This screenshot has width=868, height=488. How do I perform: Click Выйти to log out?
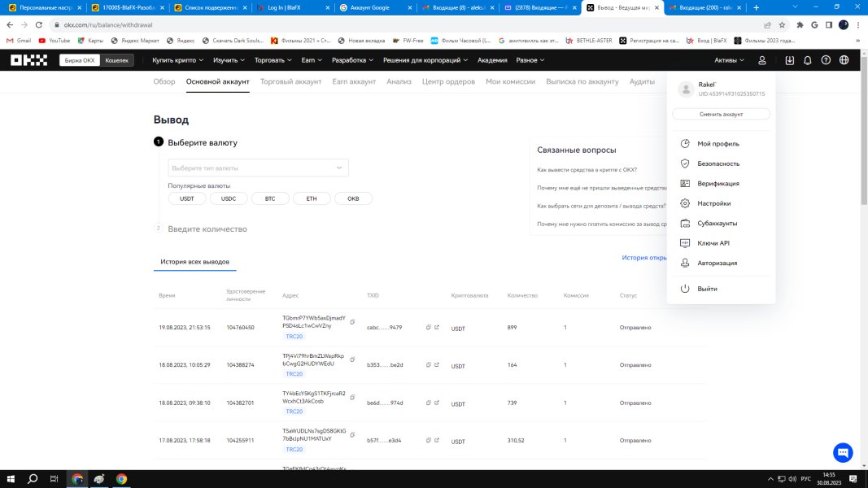(x=707, y=289)
